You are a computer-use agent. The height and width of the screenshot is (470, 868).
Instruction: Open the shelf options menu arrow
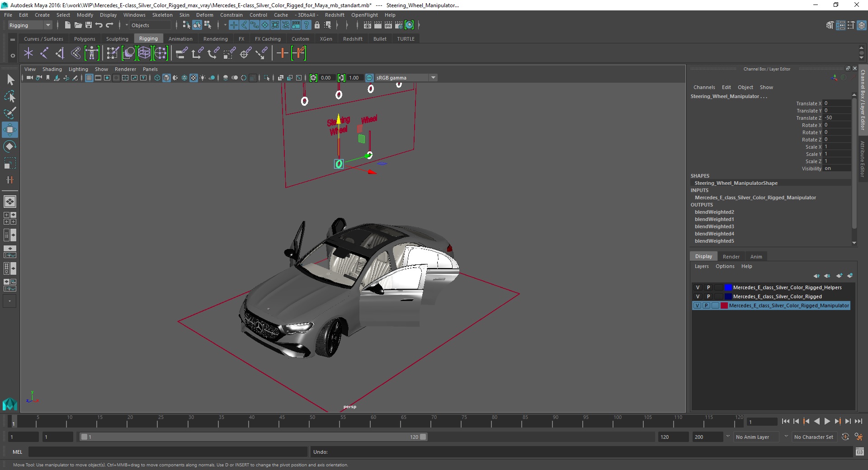pyautogui.click(x=13, y=56)
